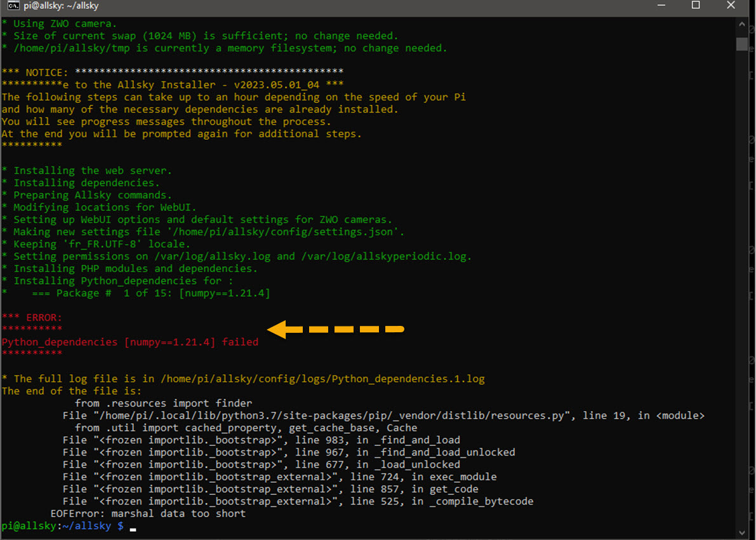Maximize the terminal window
Image resolution: width=756 pixels, height=540 pixels.
click(696, 6)
